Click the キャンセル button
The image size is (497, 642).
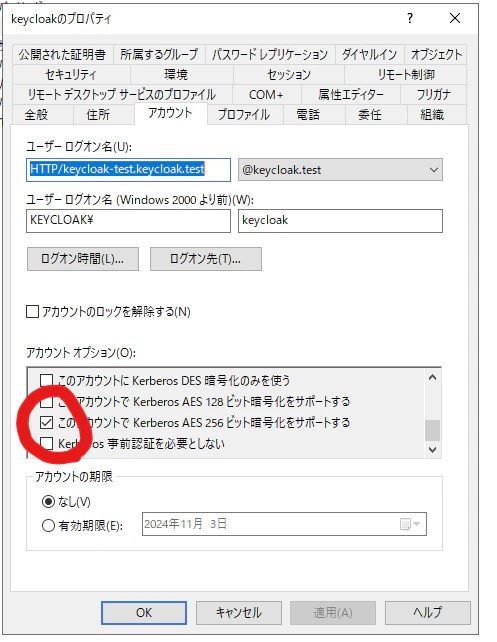239,613
